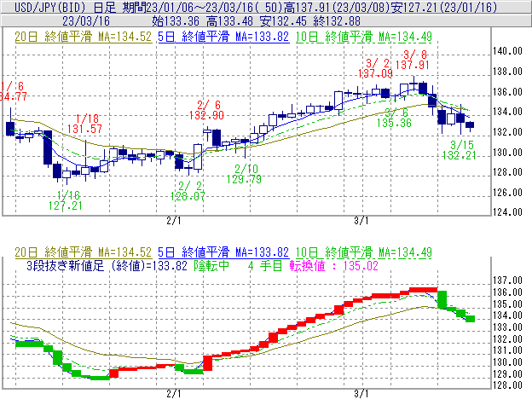Image resolution: width=532 pixels, height=405 pixels.
Task: Click the 1/18 131.57 high annotation
Action: pyautogui.click(x=86, y=123)
